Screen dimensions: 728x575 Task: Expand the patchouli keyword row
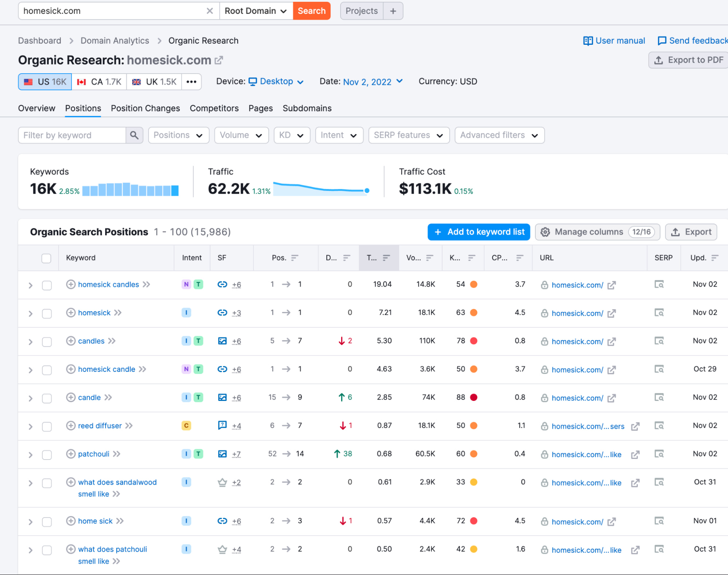[30, 454]
